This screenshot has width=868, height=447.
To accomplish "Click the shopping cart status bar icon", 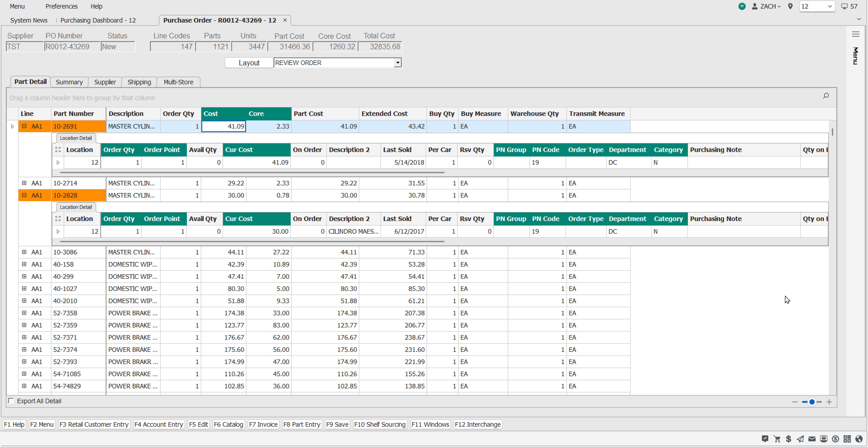I will pyautogui.click(x=777, y=439).
